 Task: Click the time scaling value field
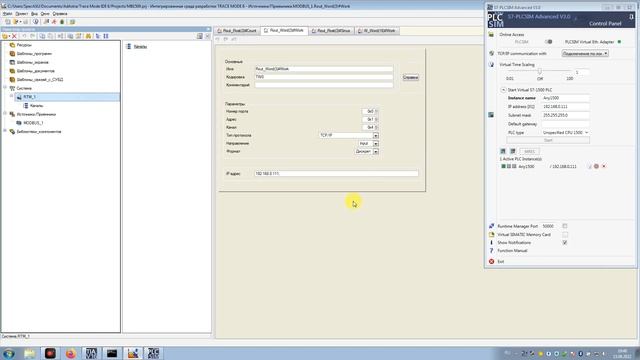click(x=581, y=72)
